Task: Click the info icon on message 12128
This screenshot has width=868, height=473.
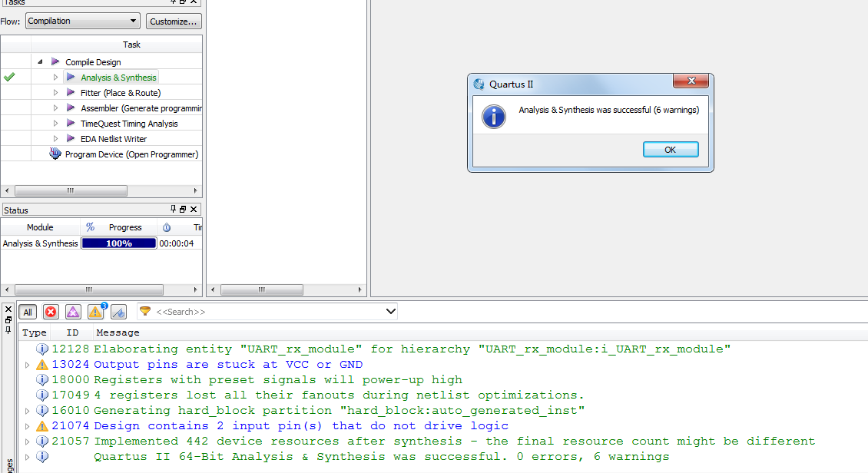Action: click(x=42, y=349)
